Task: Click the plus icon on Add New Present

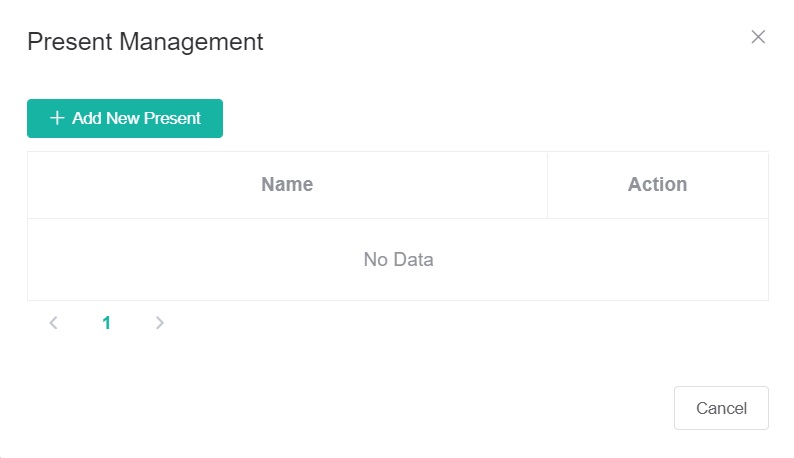Action: click(57, 118)
